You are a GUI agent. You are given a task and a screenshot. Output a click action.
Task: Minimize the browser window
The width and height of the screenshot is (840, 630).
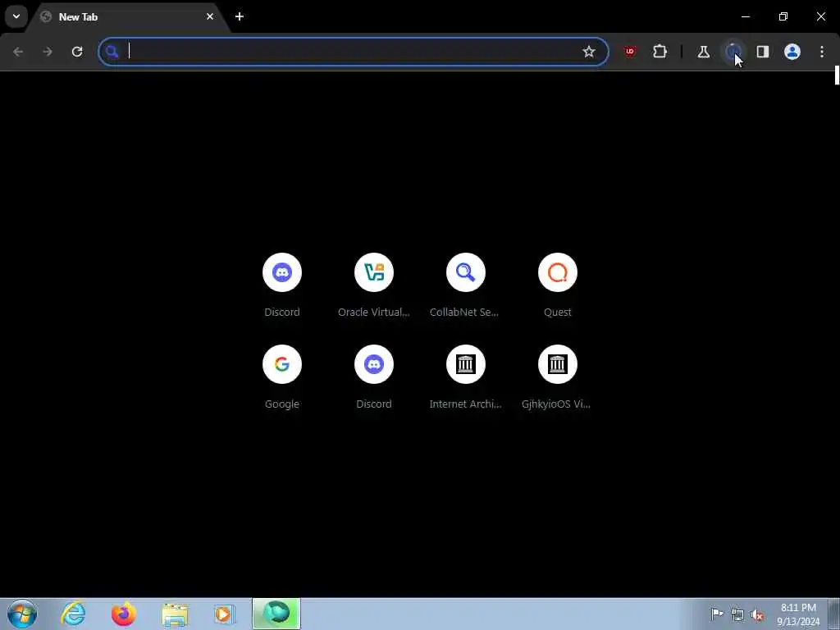pyautogui.click(x=745, y=16)
